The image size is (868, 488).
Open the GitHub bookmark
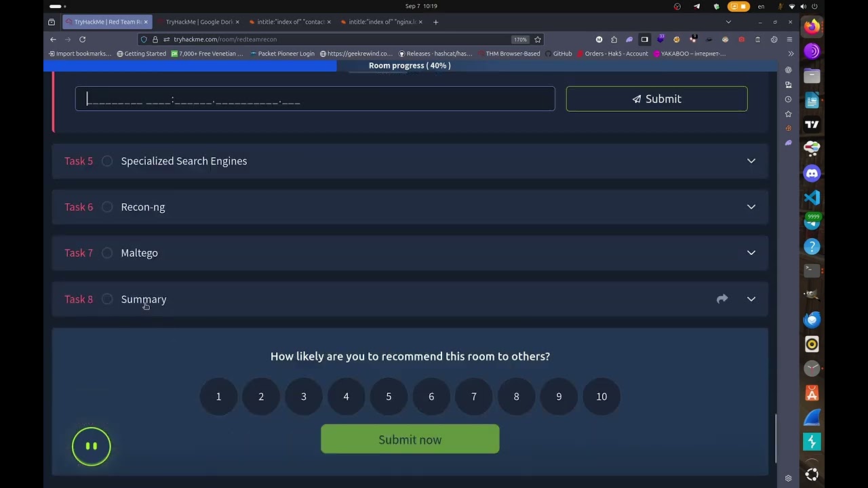click(558, 54)
